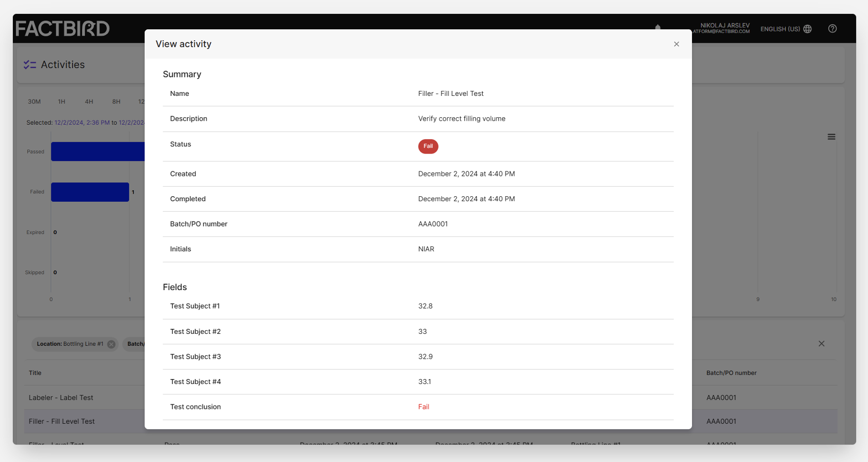This screenshot has height=462, width=868.
Task: Click the Name value Filler - Fill Level Test
Action: click(x=451, y=93)
